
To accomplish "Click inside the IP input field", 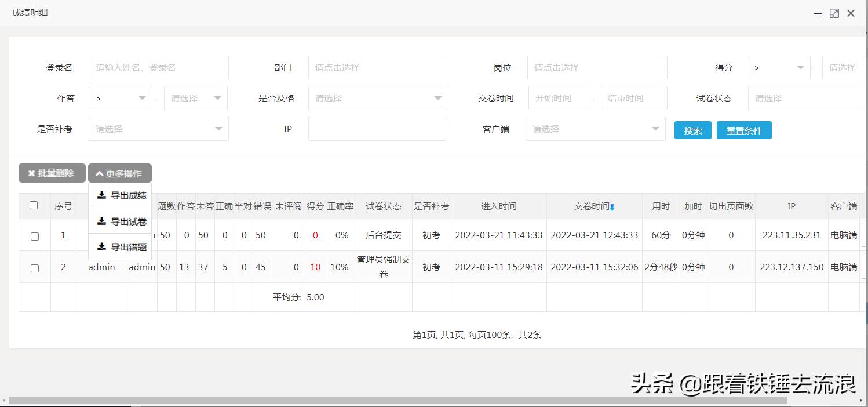I will pos(377,129).
